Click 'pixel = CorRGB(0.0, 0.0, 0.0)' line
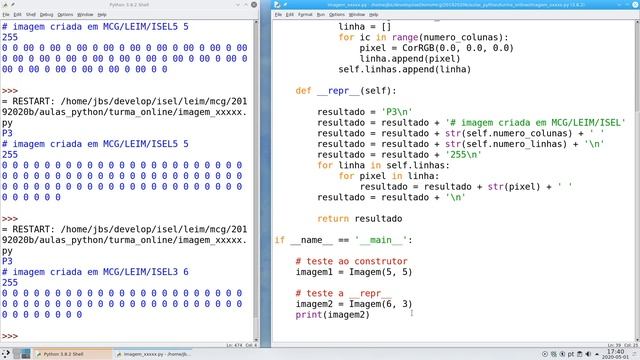Image resolution: width=640 pixels, height=360 pixels. [436, 48]
